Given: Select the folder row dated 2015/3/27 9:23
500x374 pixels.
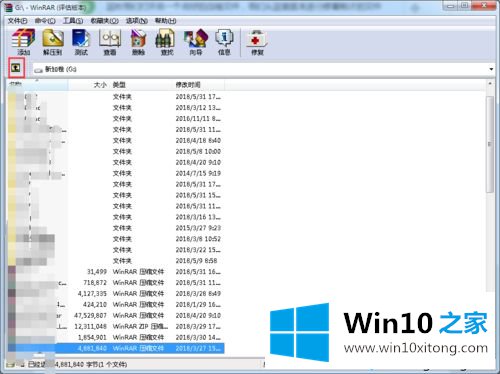Looking at the screenshot, I should click(x=116, y=228).
